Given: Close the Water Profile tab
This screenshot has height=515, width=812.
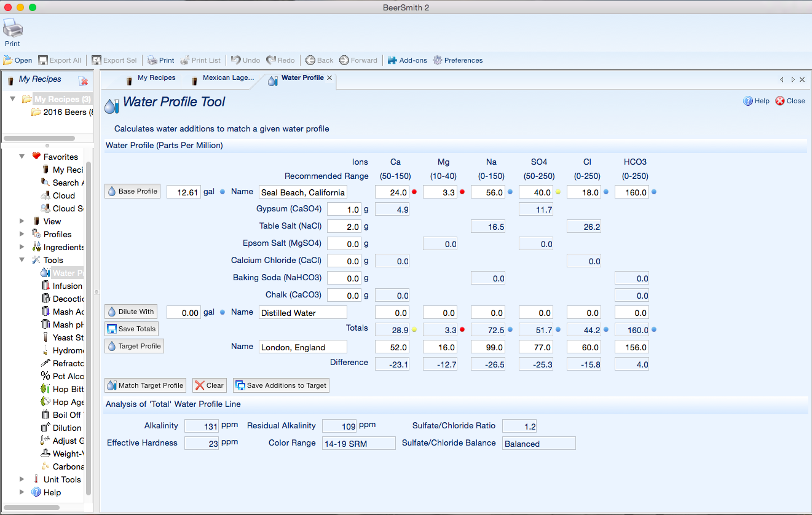Looking at the screenshot, I should (x=329, y=78).
